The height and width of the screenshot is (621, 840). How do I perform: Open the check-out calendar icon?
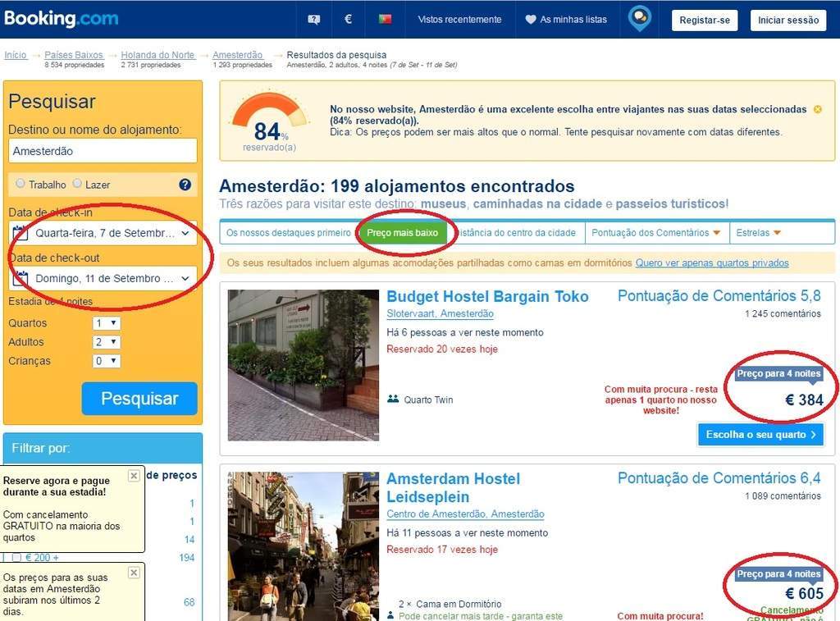click(21, 278)
